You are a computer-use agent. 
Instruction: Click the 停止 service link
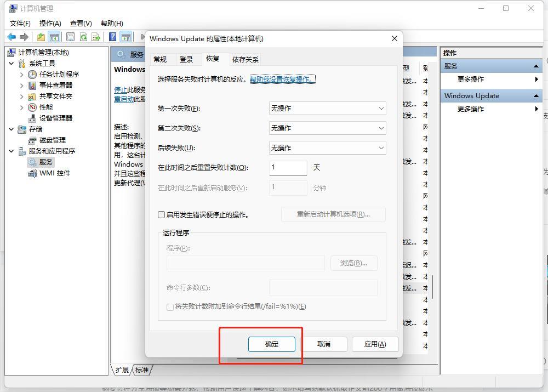[x=120, y=90]
